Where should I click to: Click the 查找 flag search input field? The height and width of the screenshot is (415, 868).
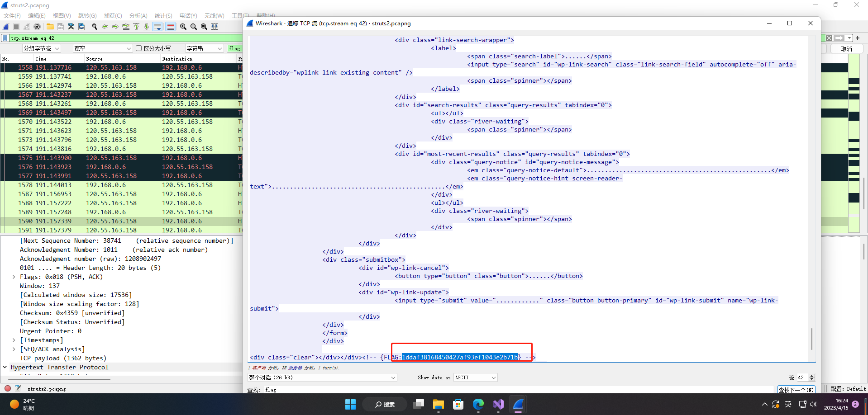518,390
